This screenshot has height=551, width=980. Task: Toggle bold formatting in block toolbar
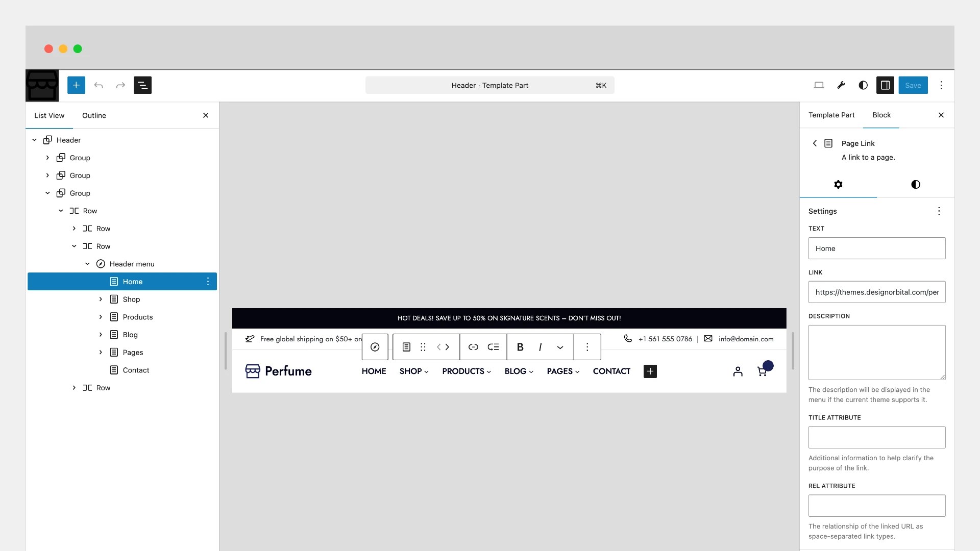pyautogui.click(x=520, y=347)
